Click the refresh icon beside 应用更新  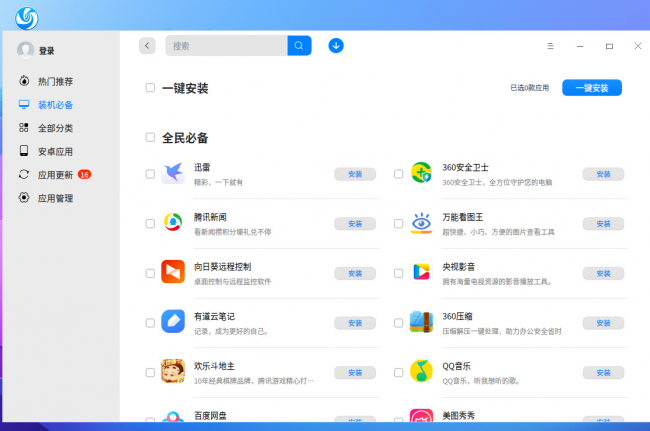pyautogui.click(x=24, y=174)
